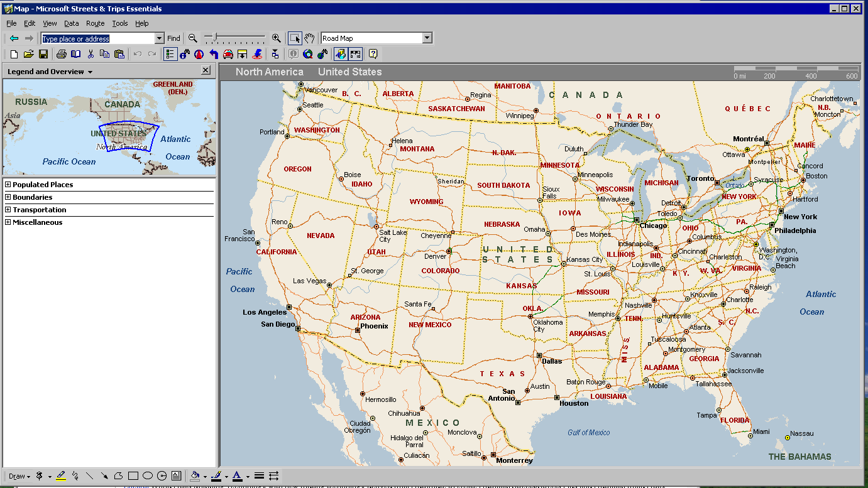Viewport: 868px width, 488px height.
Task: Create a new map with New icon
Action: tap(13, 55)
